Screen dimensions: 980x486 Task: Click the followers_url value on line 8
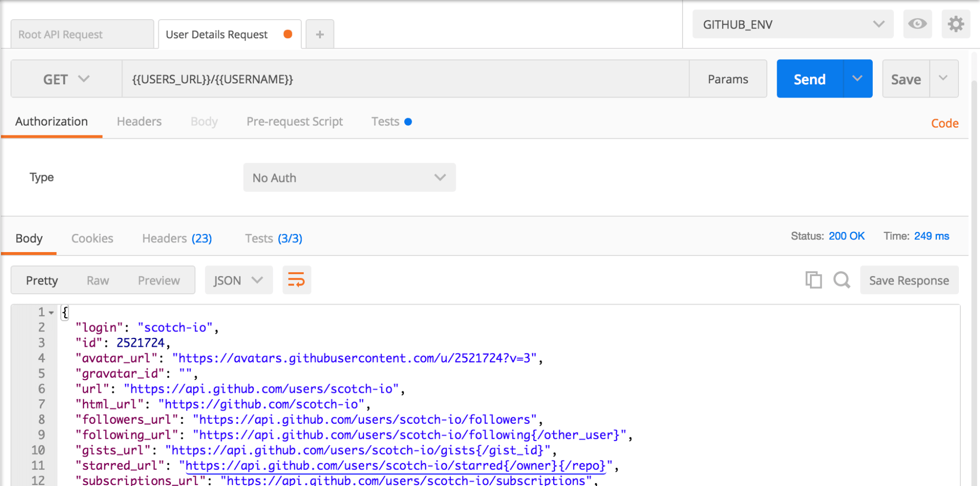tap(365, 420)
